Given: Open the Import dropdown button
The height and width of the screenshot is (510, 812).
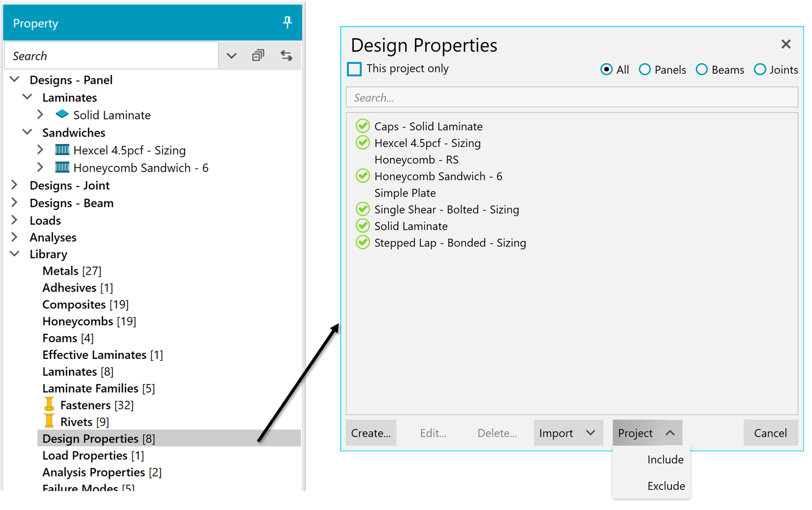Looking at the screenshot, I should pos(568,433).
